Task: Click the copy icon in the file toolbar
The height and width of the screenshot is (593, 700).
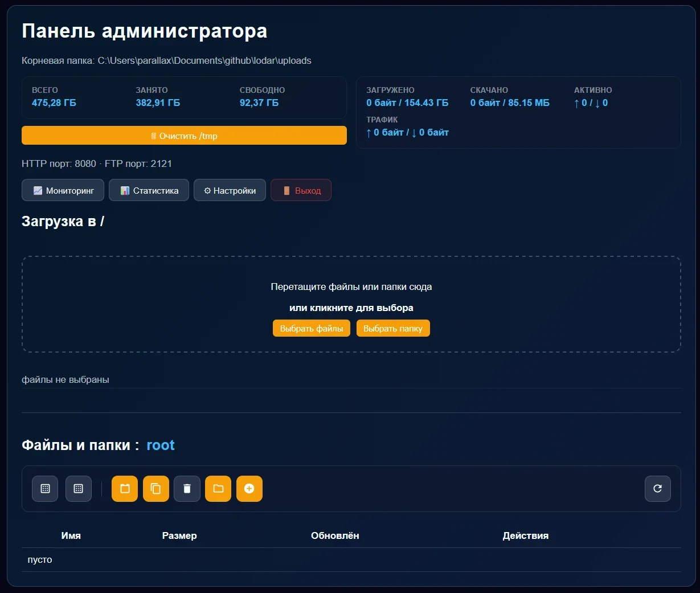Action: [x=156, y=489]
